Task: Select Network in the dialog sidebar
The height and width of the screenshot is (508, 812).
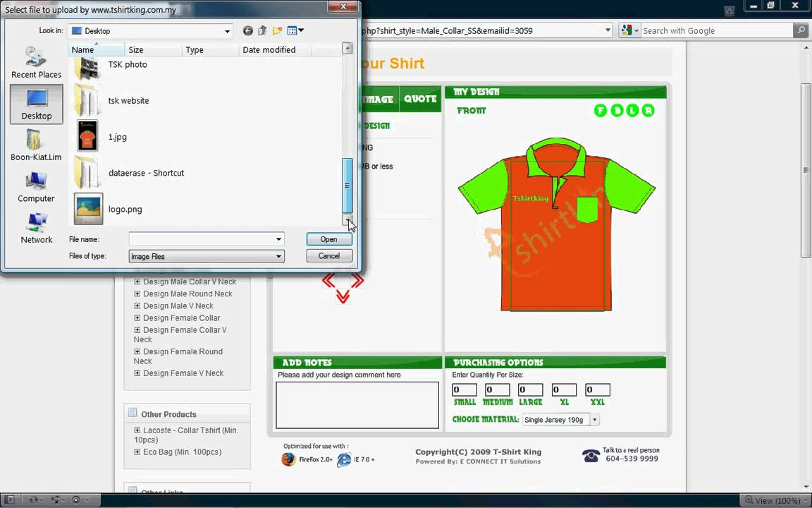Action: 36,228
